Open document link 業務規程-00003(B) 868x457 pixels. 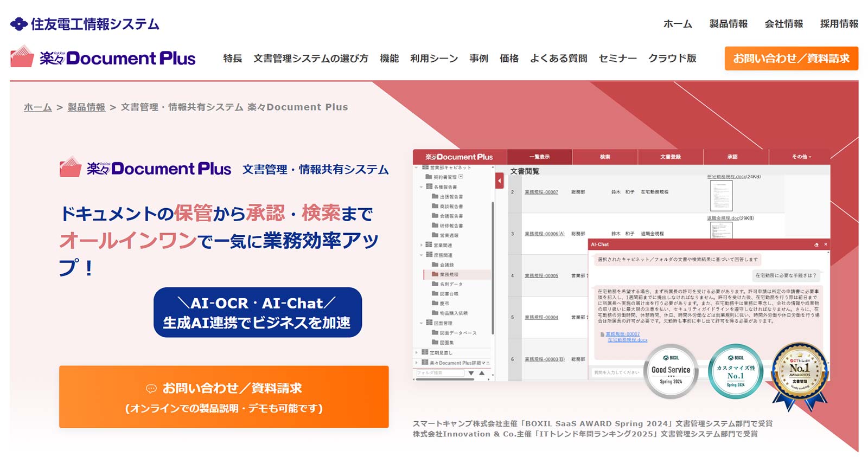pos(545,359)
